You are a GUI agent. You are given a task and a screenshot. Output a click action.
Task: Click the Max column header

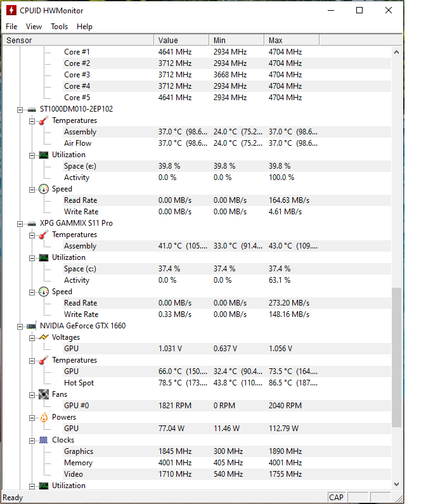coord(292,40)
